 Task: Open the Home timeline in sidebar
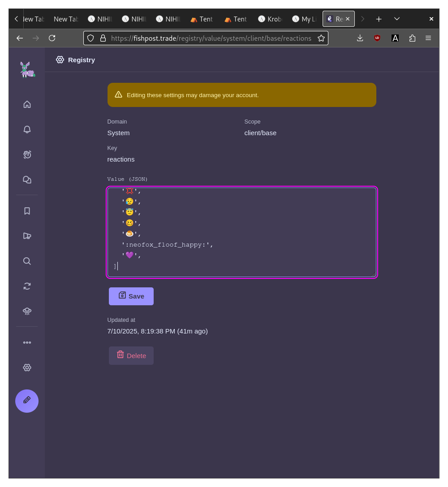27,104
